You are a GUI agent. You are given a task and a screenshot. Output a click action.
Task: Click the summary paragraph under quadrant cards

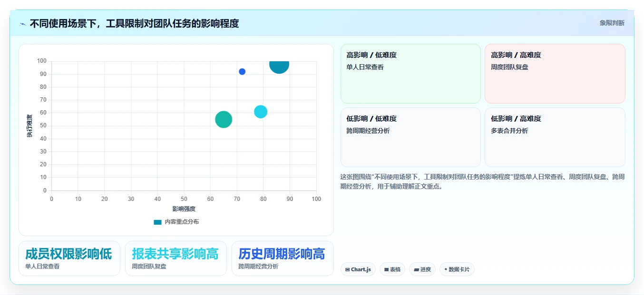pos(483,181)
